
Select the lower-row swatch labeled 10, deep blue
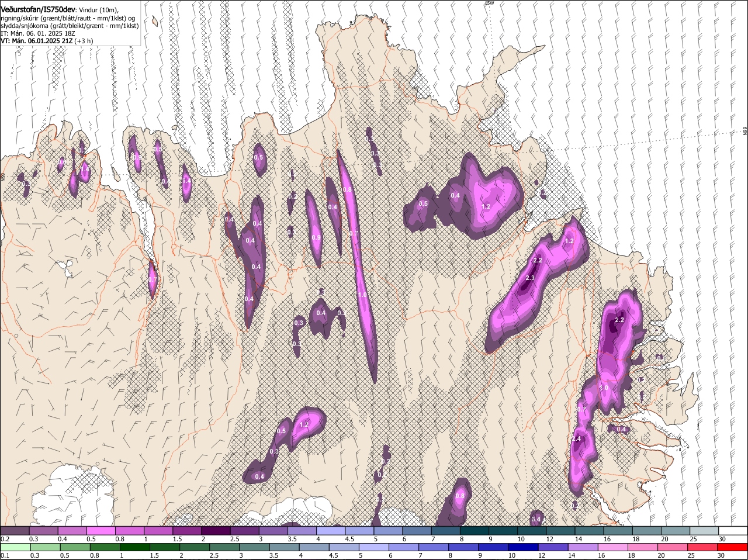pos(524,547)
